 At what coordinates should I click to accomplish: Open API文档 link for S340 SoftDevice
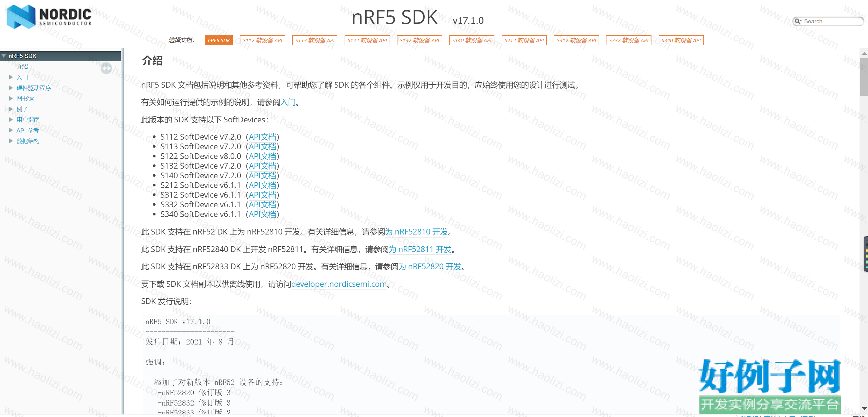[x=262, y=214]
